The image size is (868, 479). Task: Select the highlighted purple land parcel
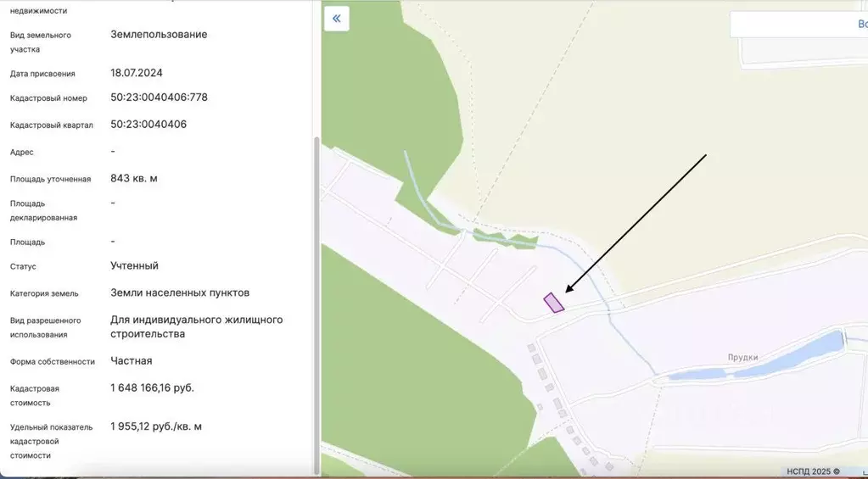pos(553,304)
